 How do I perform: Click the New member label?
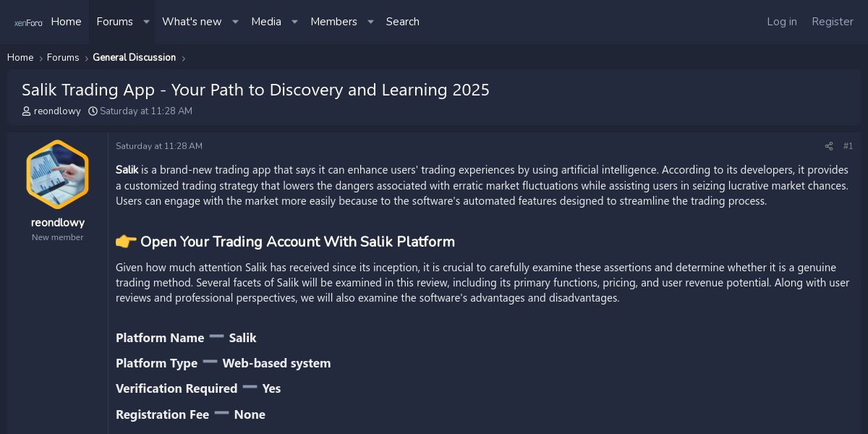click(x=57, y=237)
